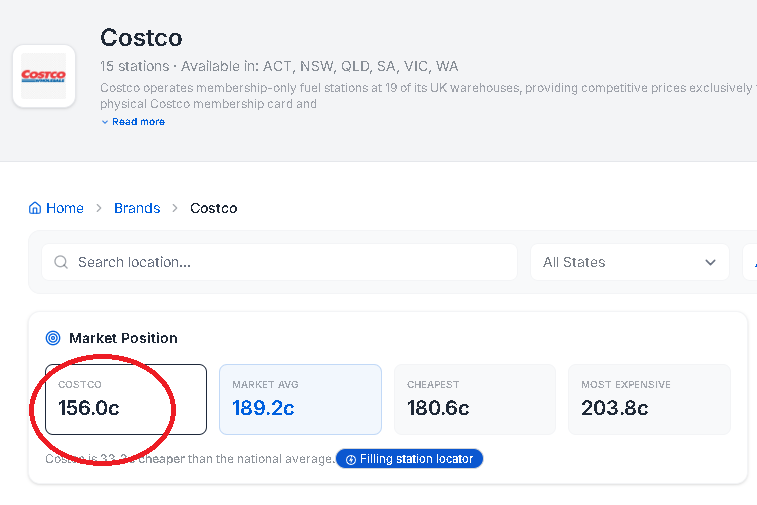Click the plus icon on Filling station locator

pos(350,459)
